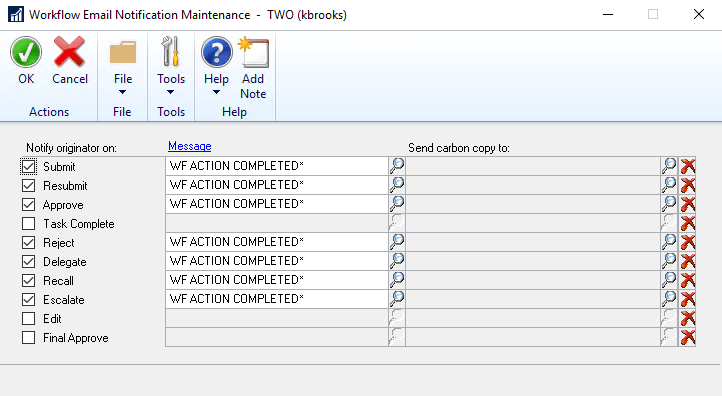The width and height of the screenshot is (722, 396).
Task: Clear carbon copy with Recall row red X
Action: click(x=688, y=280)
